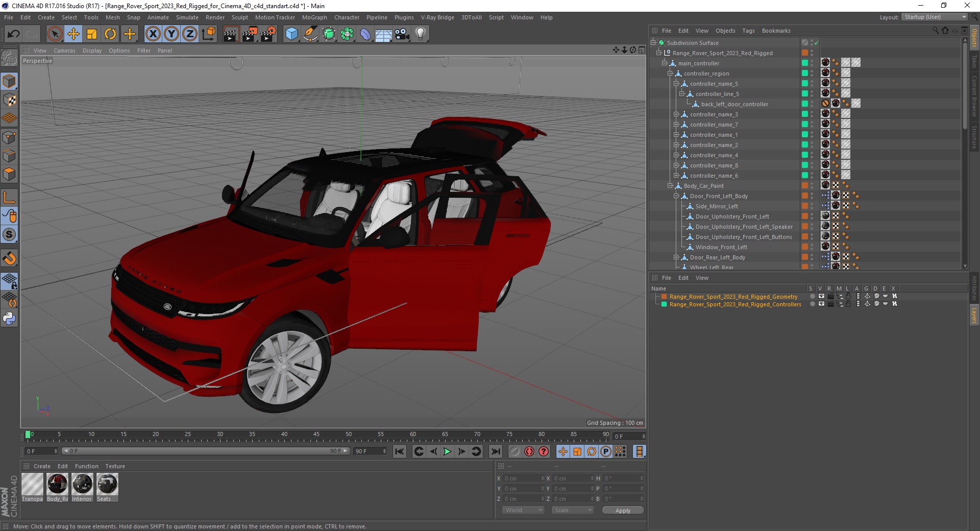Activate the Move tool in top toolbar
This screenshot has width=980, height=531.
[73, 34]
